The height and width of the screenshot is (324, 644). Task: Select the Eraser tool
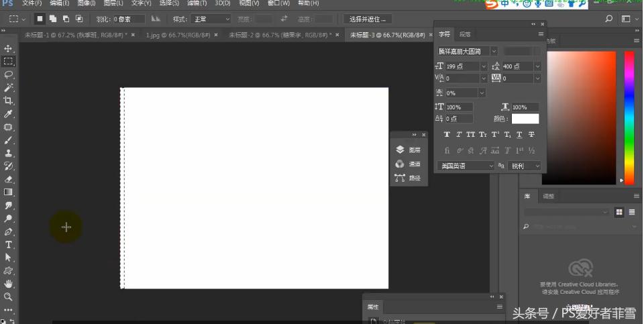click(x=8, y=179)
